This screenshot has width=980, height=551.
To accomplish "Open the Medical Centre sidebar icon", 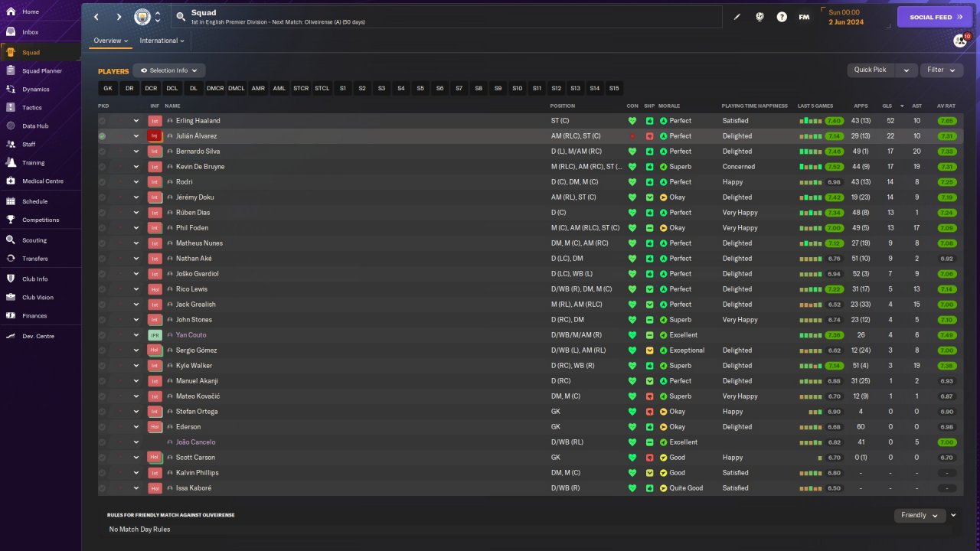I will coord(11,181).
